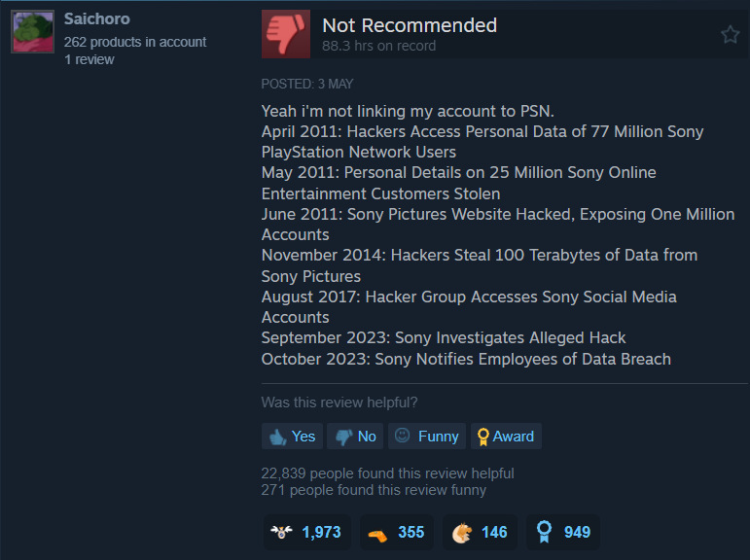
Task: Click the 88.3 hrs on record text
Action: [x=378, y=46]
